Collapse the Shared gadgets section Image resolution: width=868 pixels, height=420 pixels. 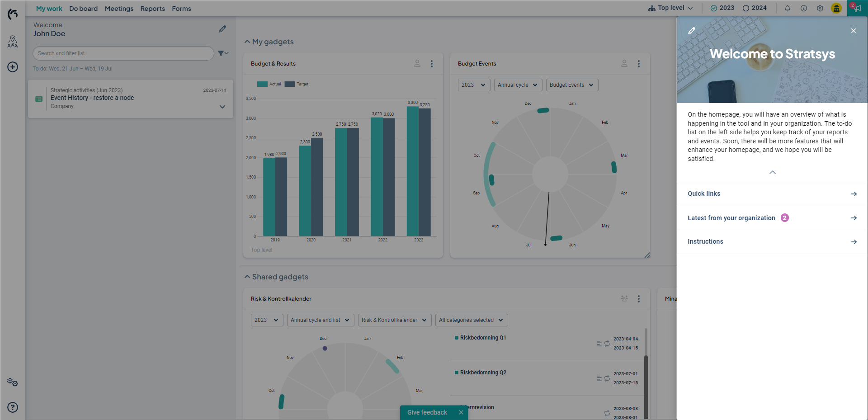coord(247,277)
